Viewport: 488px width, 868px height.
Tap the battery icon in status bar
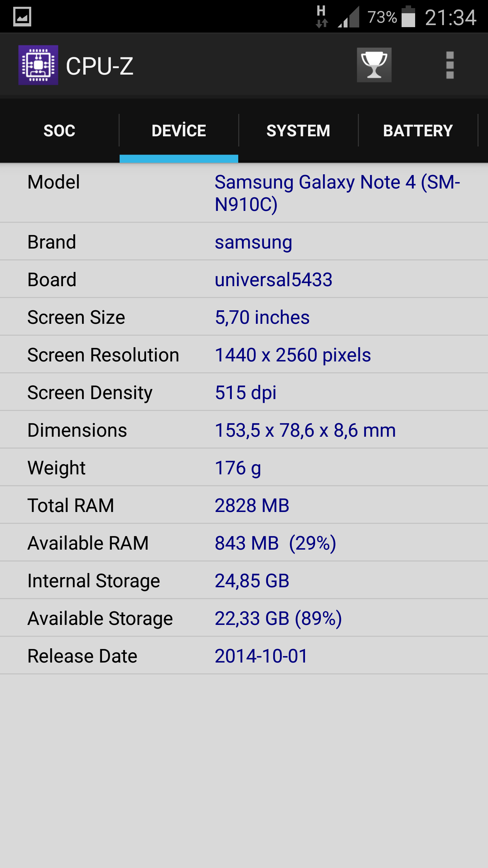[x=408, y=17]
